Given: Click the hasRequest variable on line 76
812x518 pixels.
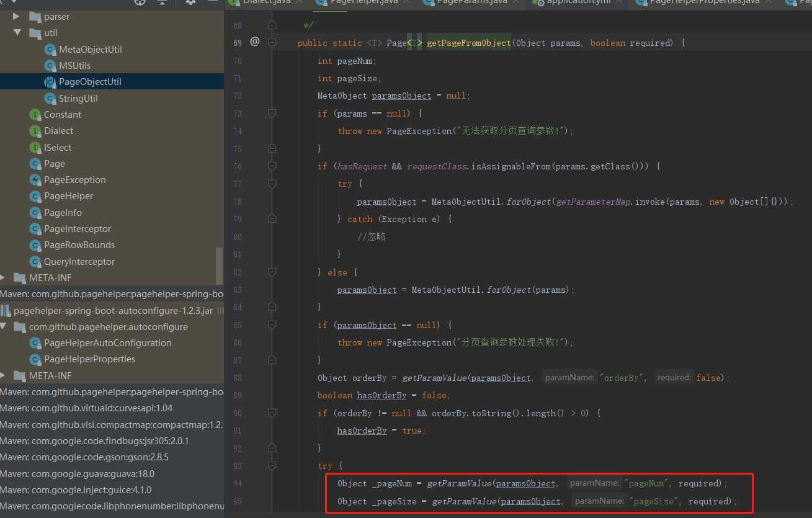Looking at the screenshot, I should tap(362, 166).
